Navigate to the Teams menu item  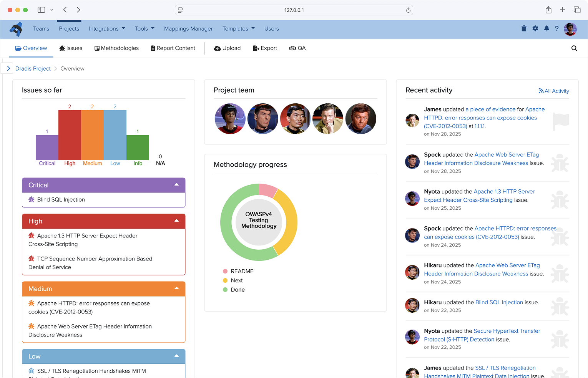tap(41, 28)
